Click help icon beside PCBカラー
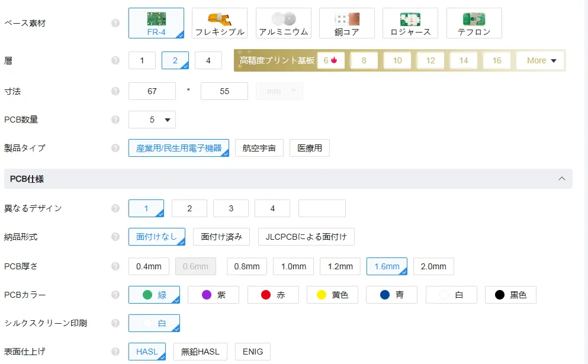The image size is (588, 364). click(115, 295)
